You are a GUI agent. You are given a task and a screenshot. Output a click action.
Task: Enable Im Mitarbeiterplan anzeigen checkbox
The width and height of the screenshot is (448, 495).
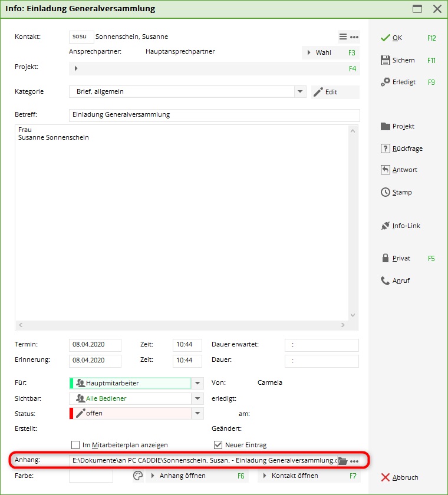tap(75, 445)
